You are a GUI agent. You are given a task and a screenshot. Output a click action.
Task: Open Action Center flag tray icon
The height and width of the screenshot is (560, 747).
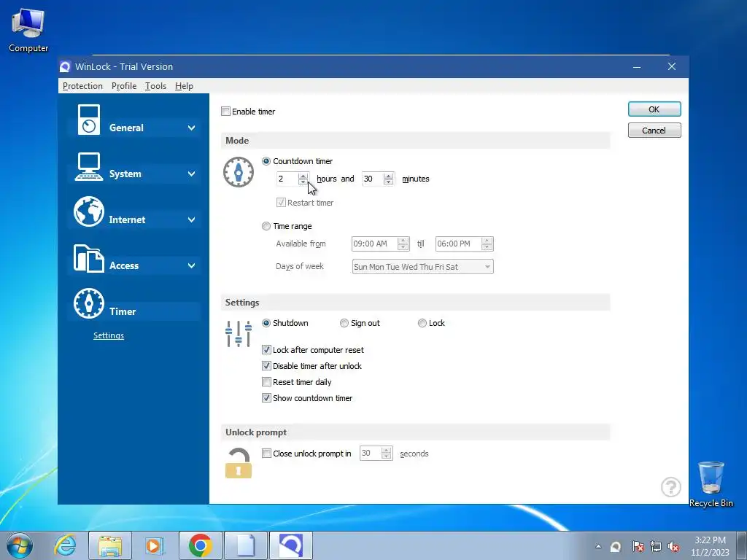(638, 546)
